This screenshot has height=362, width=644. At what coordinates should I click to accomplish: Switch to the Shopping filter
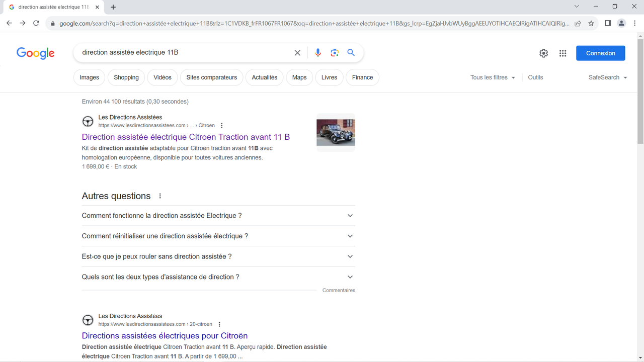pyautogui.click(x=126, y=77)
